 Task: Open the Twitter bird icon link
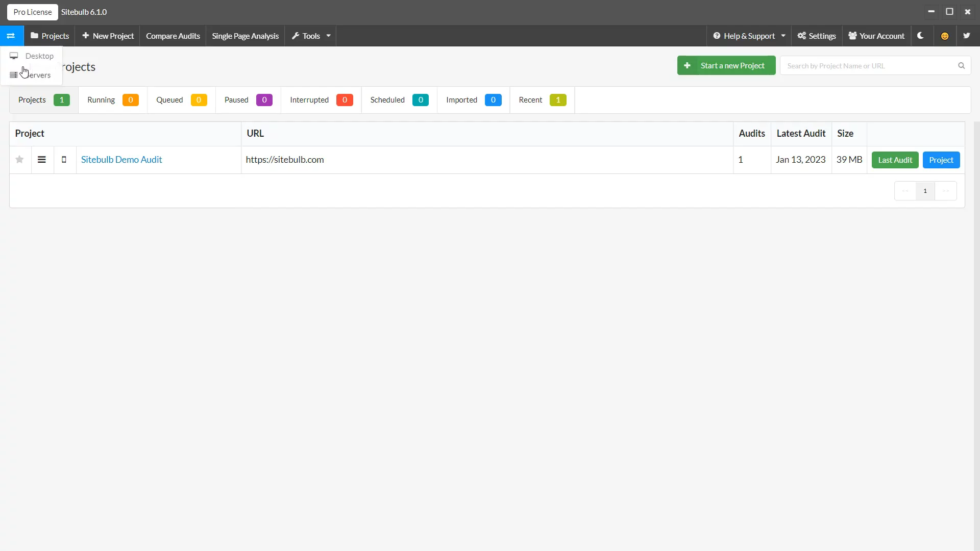click(x=966, y=36)
